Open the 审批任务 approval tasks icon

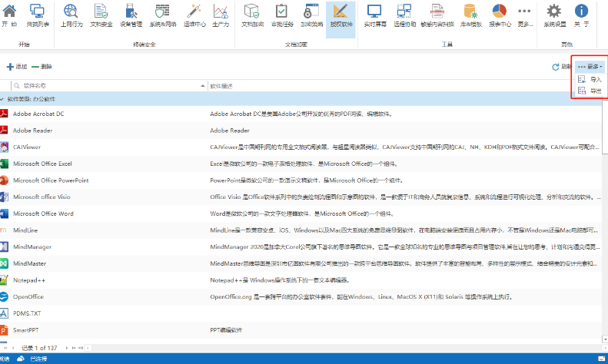[x=282, y=15]
